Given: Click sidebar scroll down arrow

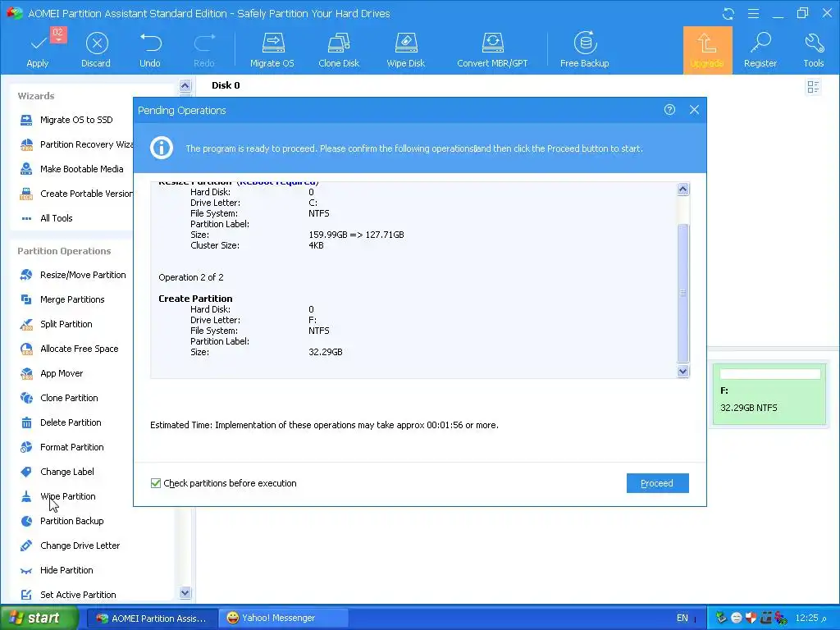Looking at the screenshot, I should [185, 592].
